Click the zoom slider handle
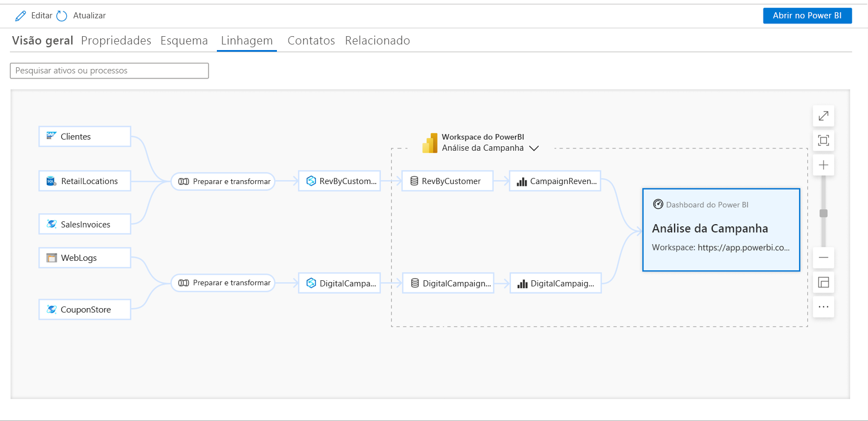This screenshot has width=868, height=421. [x=824, y=213]
